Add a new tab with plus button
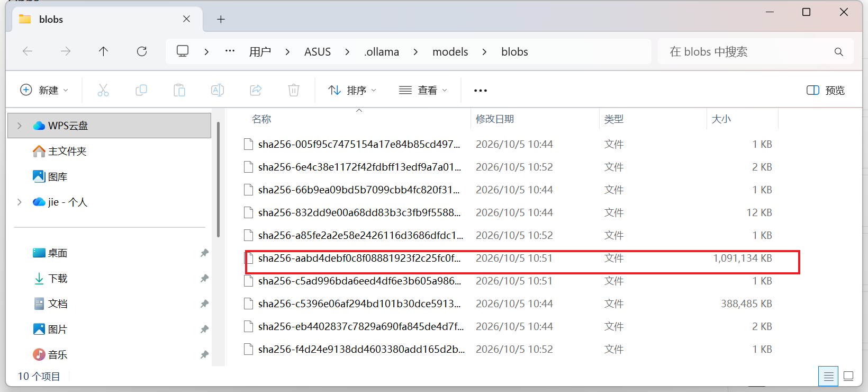868x392 pixels. click(x=221, y=20)
